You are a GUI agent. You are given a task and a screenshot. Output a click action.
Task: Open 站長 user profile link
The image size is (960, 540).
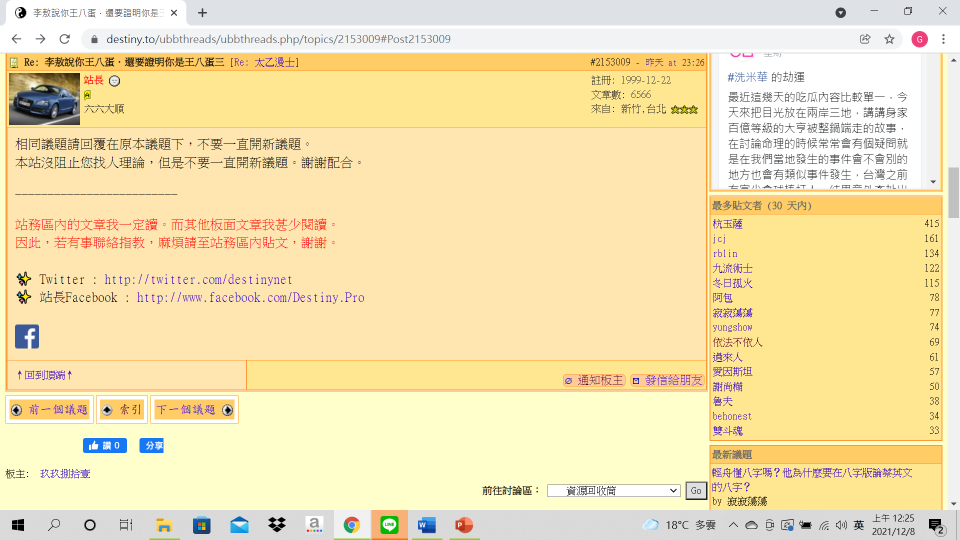94,80
